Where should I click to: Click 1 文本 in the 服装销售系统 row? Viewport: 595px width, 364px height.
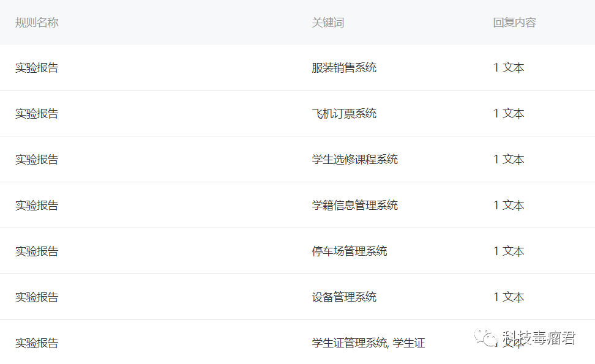(509, 68)
